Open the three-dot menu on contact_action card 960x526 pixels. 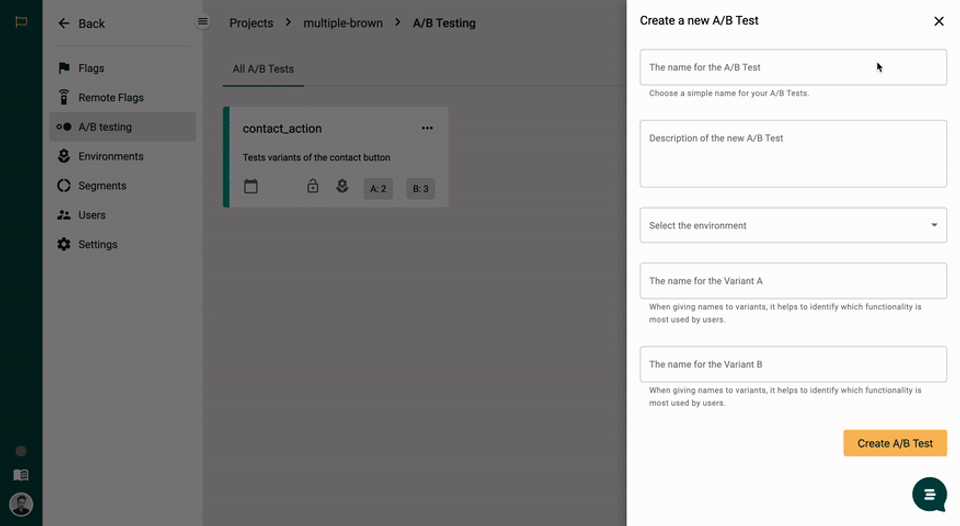(427, 128)
